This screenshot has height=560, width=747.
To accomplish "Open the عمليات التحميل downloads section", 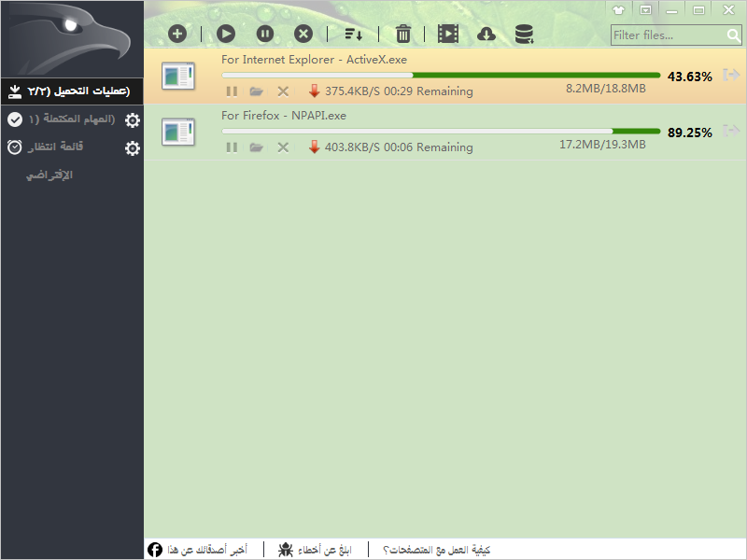I will click(x=72, y=91).
